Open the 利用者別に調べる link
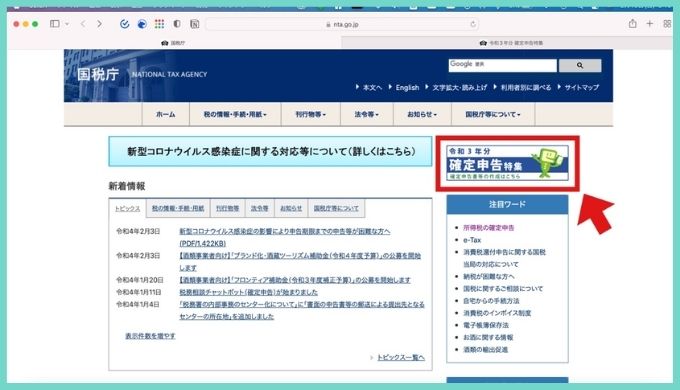Viewport: 680px width, 390px height. [526, 87]
